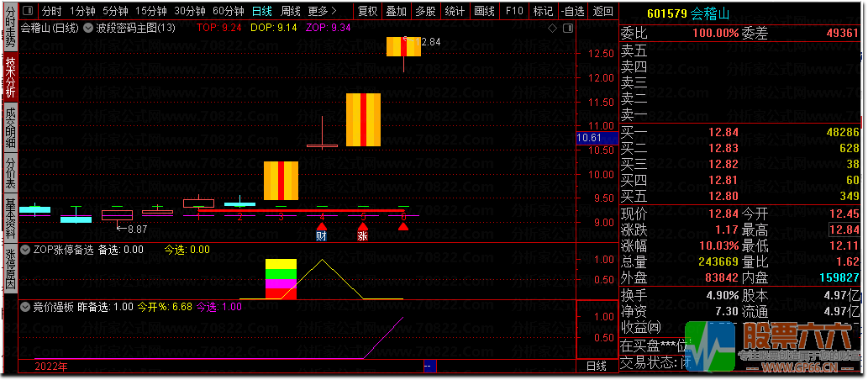This screenshot has width=868, height=380.
Task: Open dropdown next to 波段密码主图 indicator
Action: click(x=88, y=28)
